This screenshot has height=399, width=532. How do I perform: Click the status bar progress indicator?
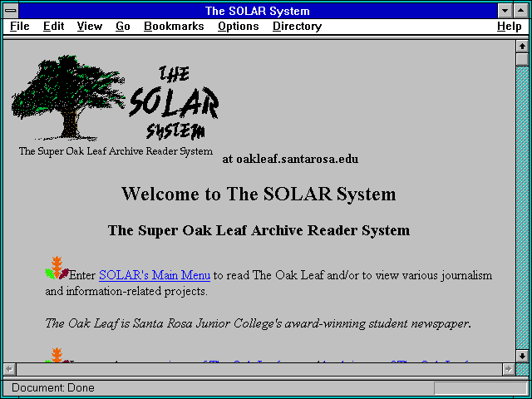pyautogui.click(x=480, y=388)
